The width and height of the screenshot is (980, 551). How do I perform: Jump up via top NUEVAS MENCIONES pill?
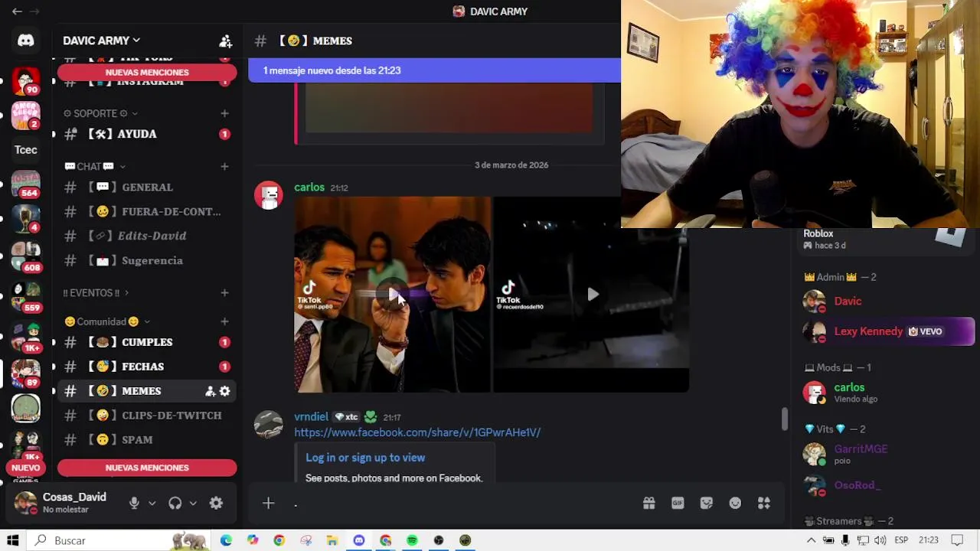[x=147, y=72]
